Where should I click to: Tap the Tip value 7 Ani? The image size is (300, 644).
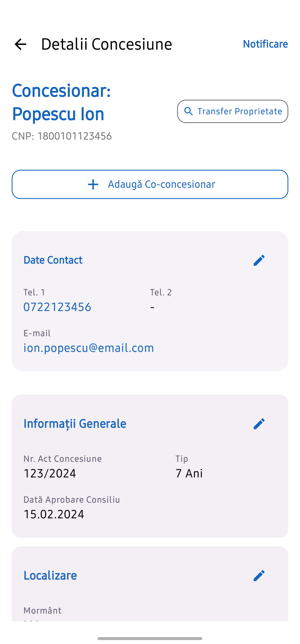(x=189, y=473)
